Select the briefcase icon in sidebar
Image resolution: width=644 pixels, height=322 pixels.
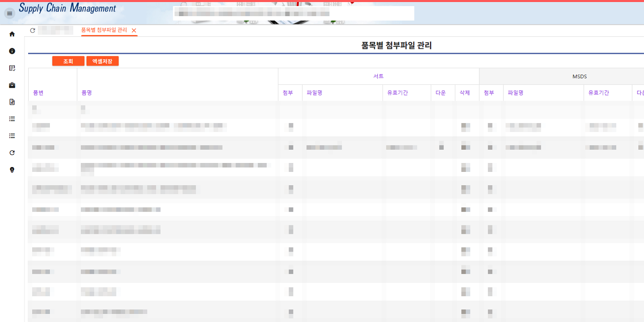12,85
